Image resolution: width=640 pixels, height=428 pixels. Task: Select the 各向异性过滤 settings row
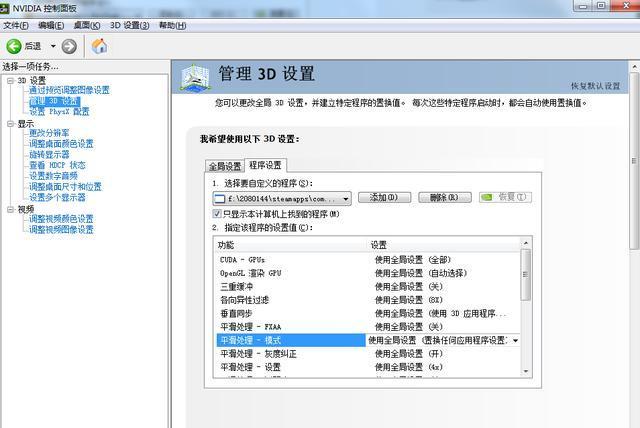368,300
